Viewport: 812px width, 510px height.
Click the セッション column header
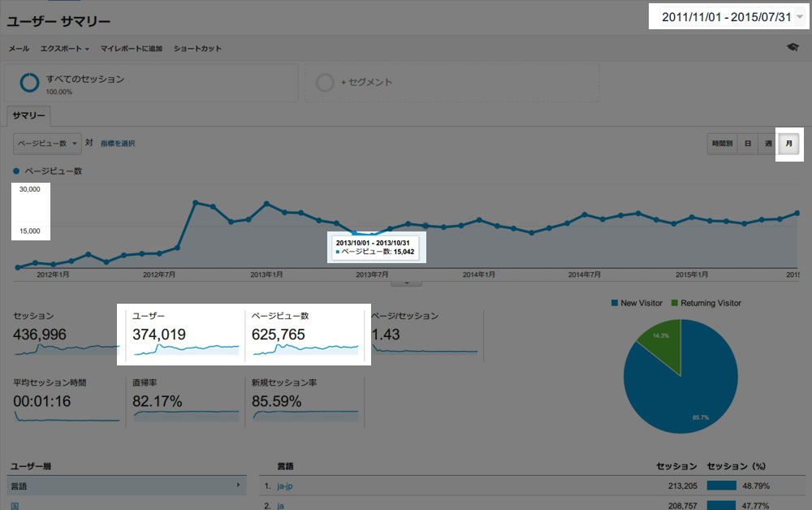(x=676, y=466)
